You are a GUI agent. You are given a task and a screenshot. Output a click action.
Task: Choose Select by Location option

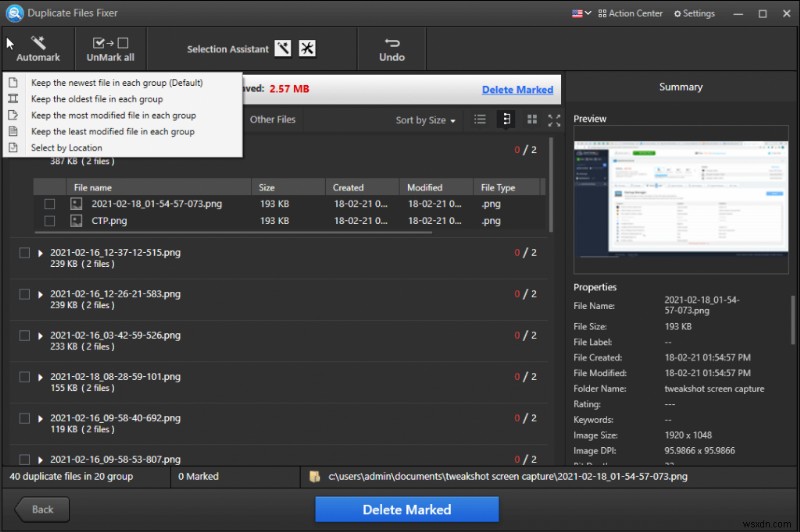66,148
